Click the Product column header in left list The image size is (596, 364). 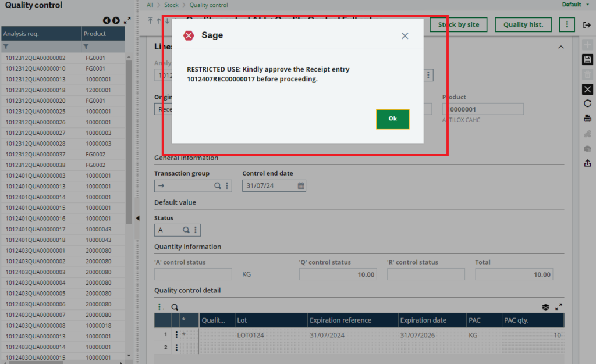(x=104, y=34)
